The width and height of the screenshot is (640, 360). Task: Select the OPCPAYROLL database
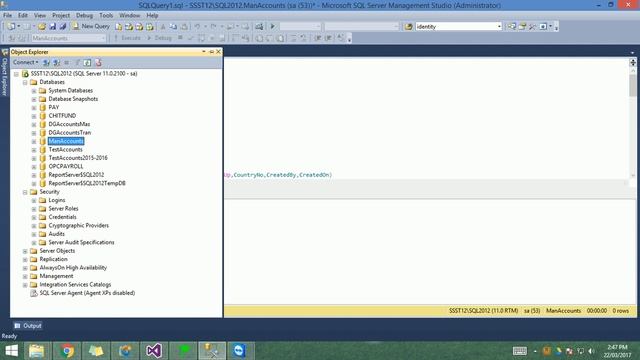[x=66, y=167]
